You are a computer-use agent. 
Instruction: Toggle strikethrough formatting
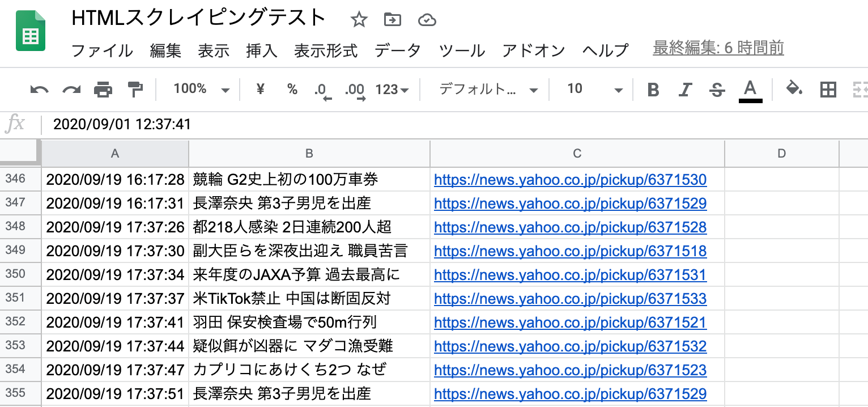(x=716, y=89)
